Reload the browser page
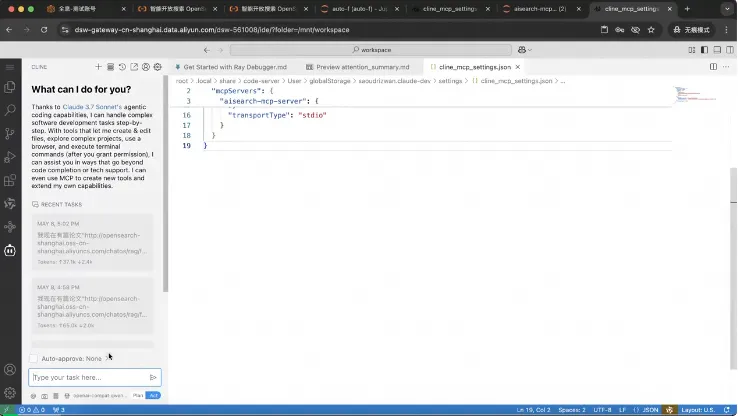The height and width of the screenshot is (416, 738). 44,30
